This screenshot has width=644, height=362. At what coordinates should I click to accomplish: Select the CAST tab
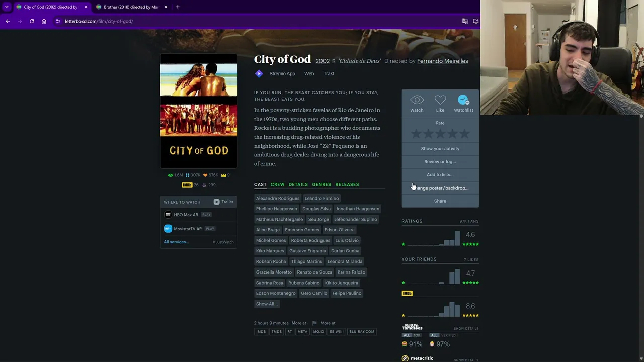(x=260, y=184)
